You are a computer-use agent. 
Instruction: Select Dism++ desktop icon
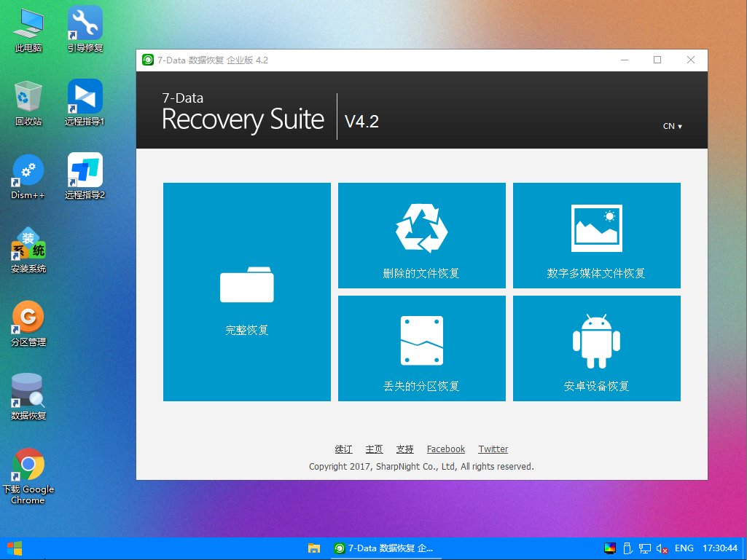(x=28, y=177)
